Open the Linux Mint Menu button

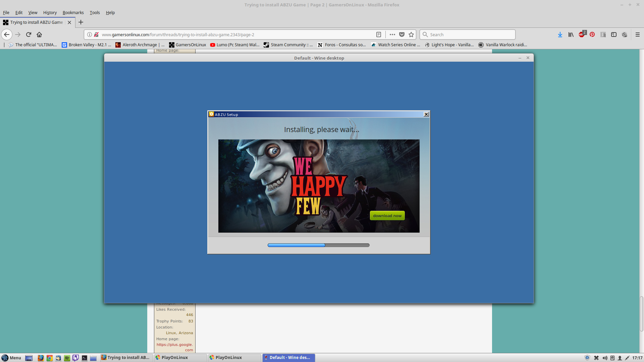point(11,358)
